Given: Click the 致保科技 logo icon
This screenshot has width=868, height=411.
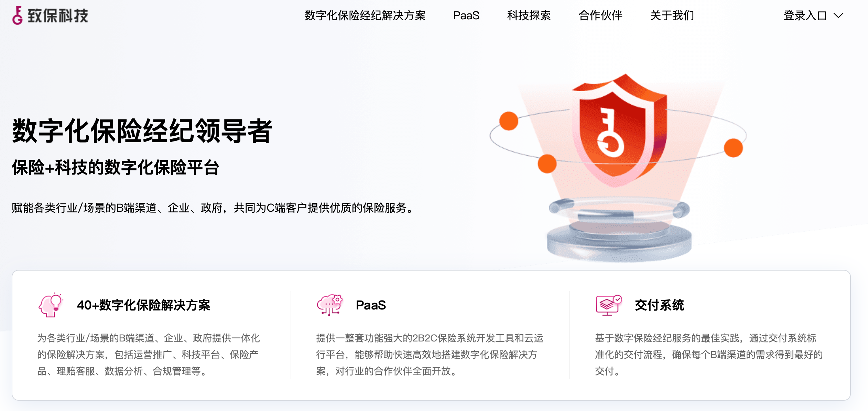Looking at the screenshot, I should point(18,15).
